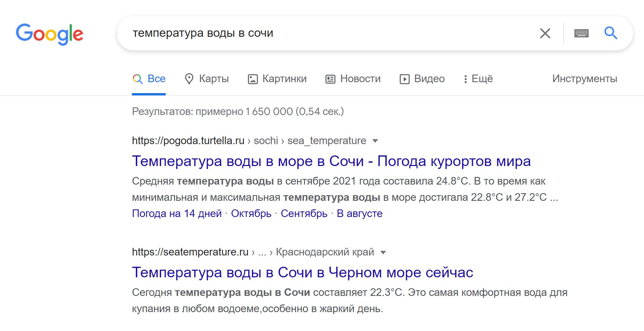644x331 pixels.
Task: Open the Видео tab
Action: coord(422,79)
